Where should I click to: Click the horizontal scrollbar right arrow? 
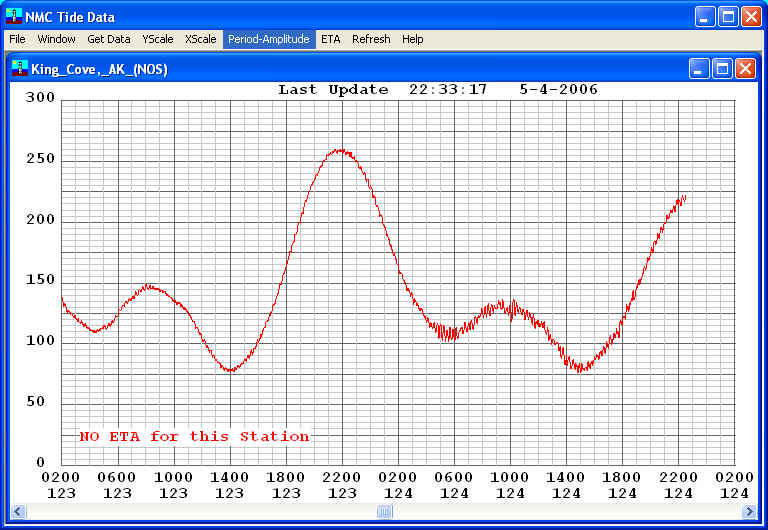click(749, 512)
